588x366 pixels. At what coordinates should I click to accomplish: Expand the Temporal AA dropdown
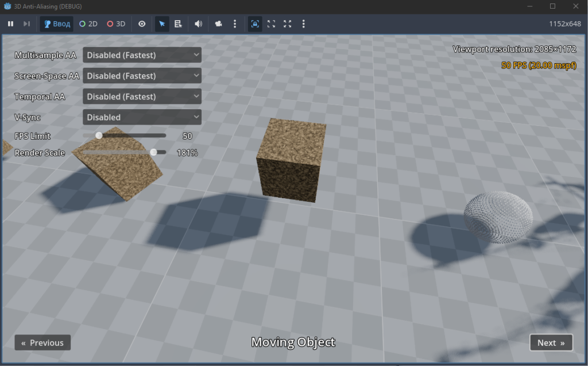click(142, 97)
